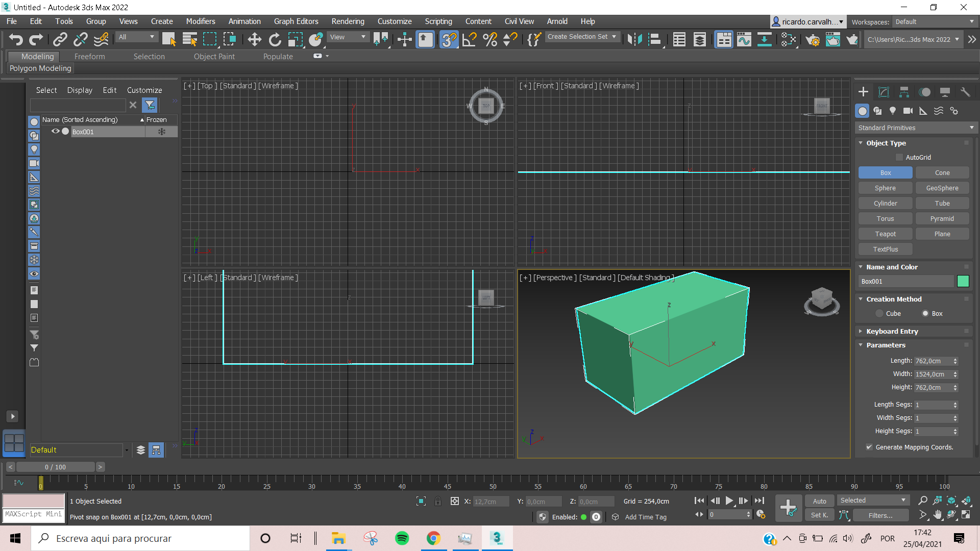Open the Graph Editors menu
Viewport: 980px width, 551px height.
(296, 21)
